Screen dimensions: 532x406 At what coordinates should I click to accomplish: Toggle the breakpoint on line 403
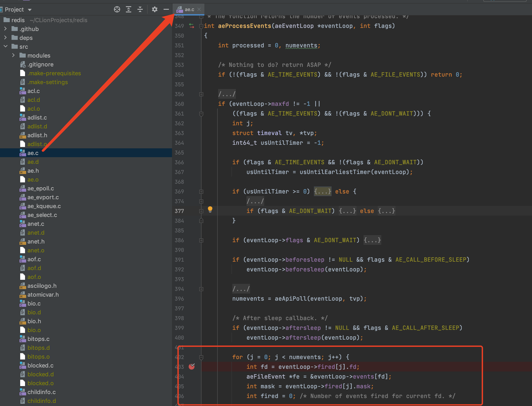(x=192, y=367)
